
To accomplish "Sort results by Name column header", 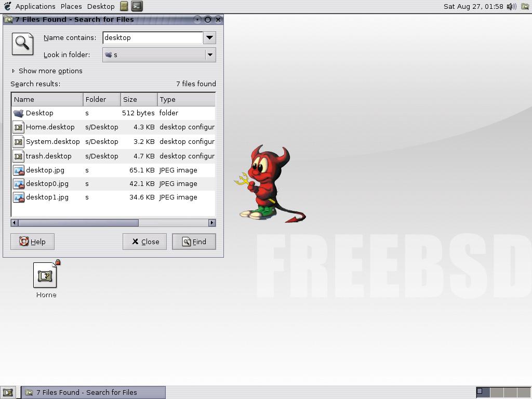I will coord(47,99).
